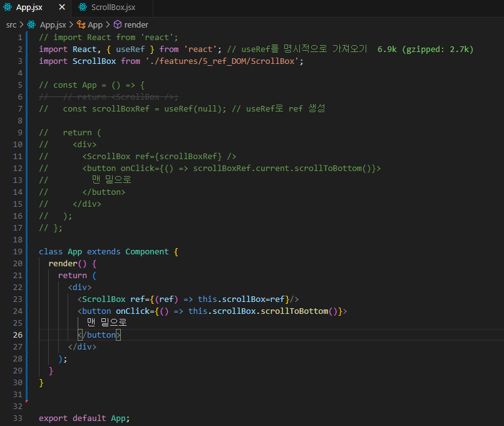Click the React icon on the App.jsx tab
This screenshot has width=504, height=426.
[x=8, y=7]
